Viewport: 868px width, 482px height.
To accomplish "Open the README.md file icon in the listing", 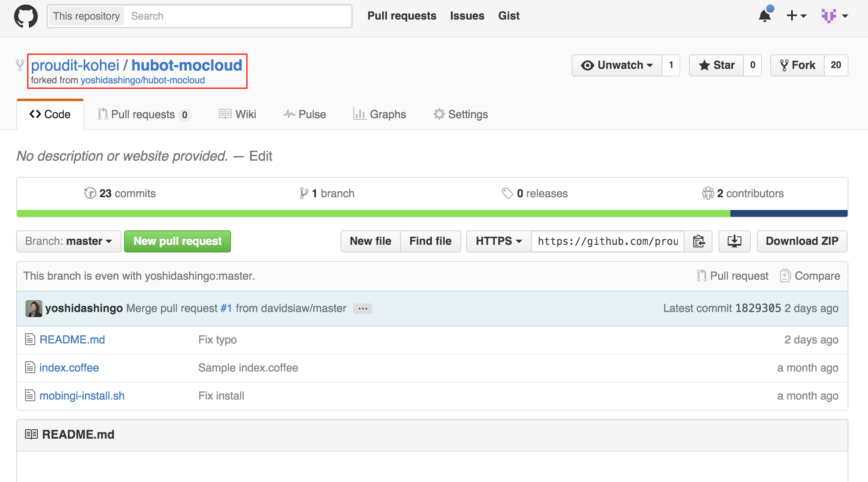I will click(30, 339).
